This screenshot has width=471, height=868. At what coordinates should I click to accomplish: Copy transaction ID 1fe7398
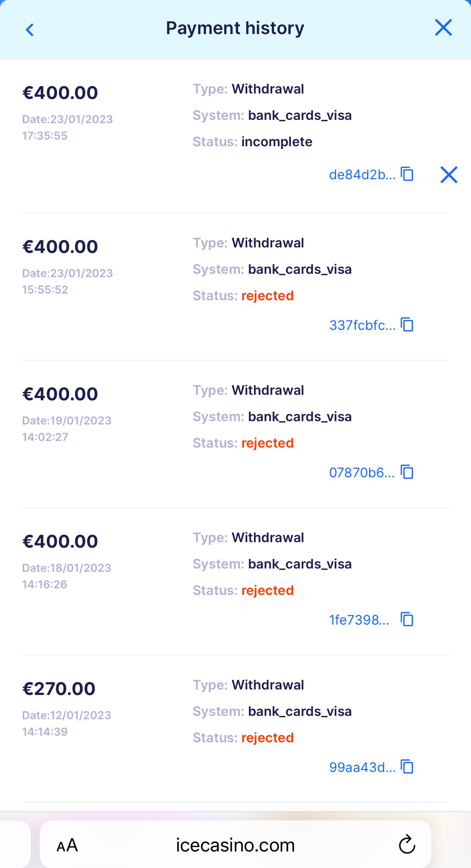407,619
